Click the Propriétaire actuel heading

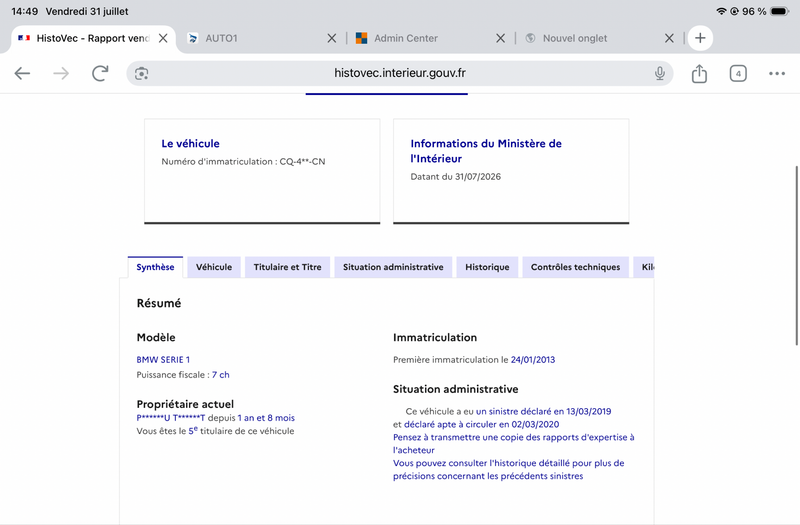pyautogui.click(x=185, y=404)
